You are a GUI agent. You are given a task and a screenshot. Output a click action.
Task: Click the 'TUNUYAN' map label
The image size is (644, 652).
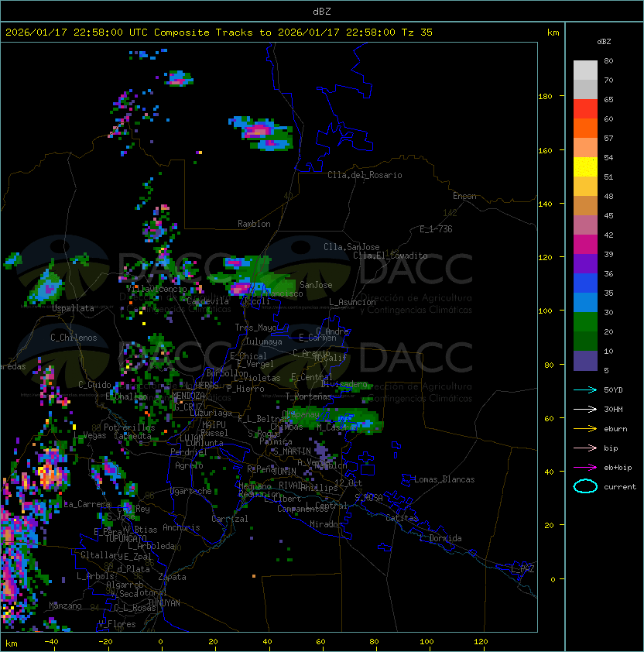tap(164, 603)
